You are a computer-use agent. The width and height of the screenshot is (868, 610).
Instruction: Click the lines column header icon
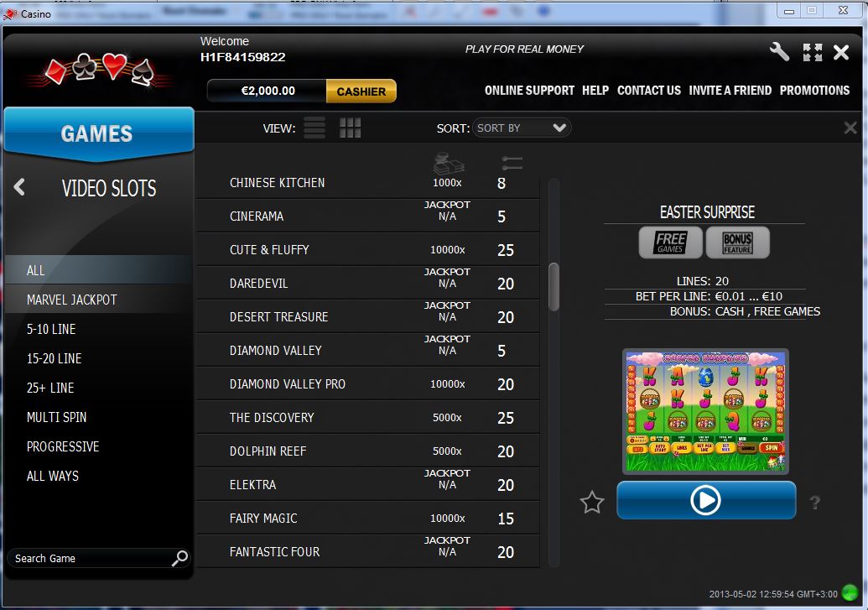click(512, 162)
